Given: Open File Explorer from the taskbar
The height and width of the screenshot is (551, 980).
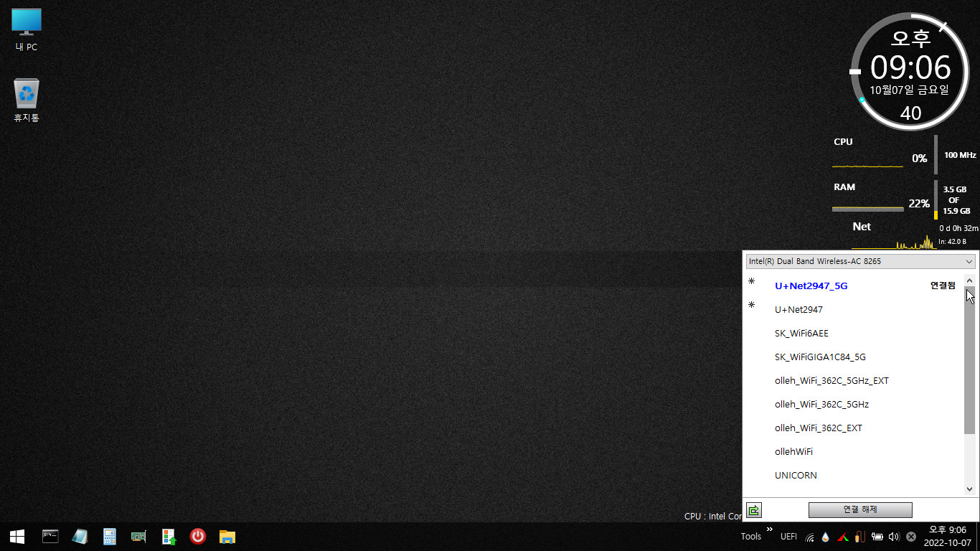Looking at the screenshot, I should click(227, 537).
